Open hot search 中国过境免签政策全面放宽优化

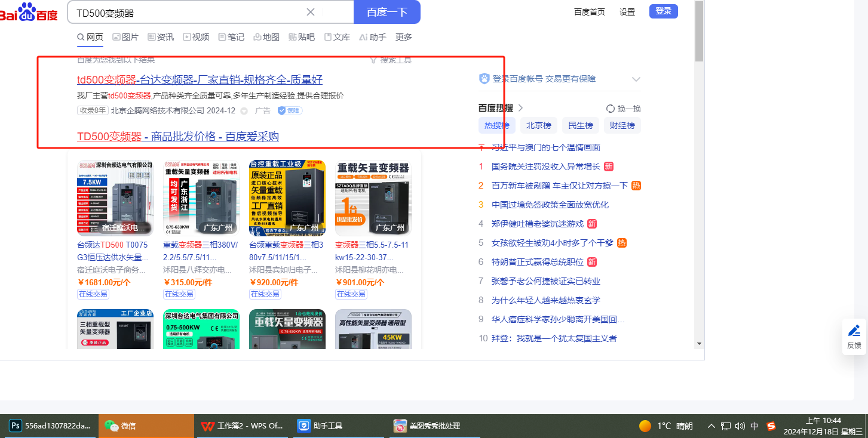[x=550, y=205]
